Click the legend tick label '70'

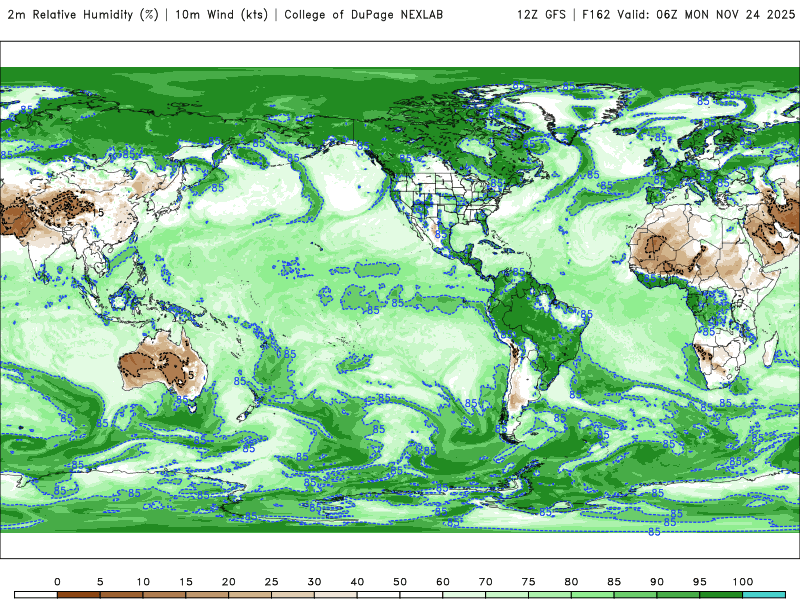pyautogui.click(x=486, y=582)
